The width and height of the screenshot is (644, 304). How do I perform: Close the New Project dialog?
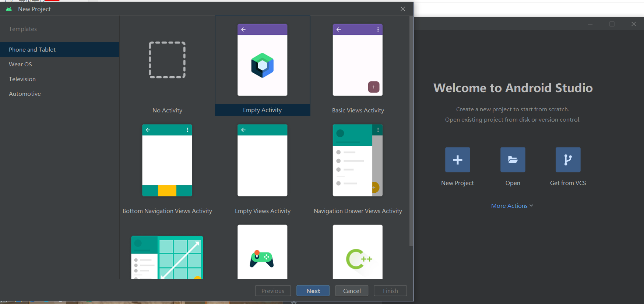click(403, 9)
